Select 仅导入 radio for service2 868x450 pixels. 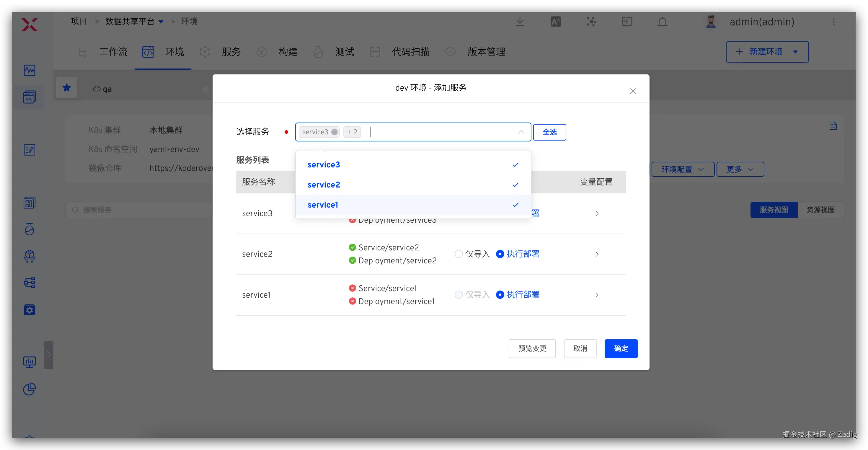(459, 254)
